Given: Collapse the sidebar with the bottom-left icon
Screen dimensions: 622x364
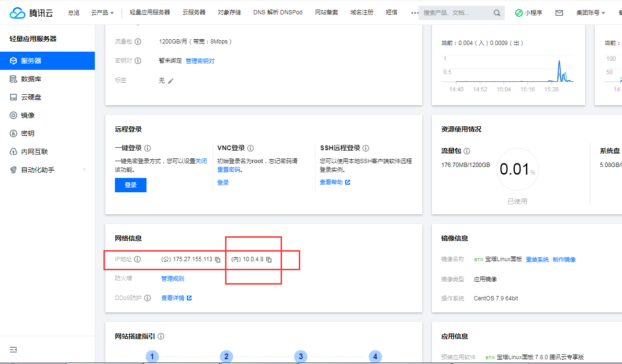Looking at the screenshot, I should [x=13, y=350].
